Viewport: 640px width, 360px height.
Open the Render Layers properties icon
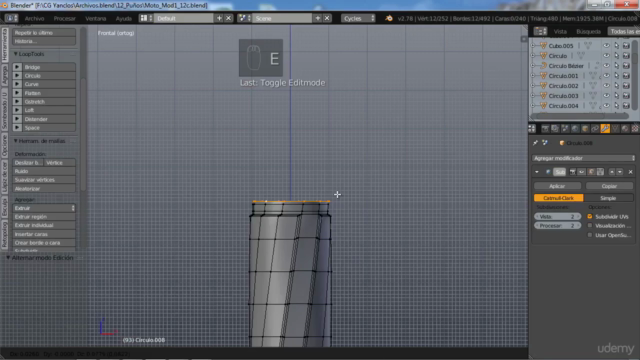point(555,129)
